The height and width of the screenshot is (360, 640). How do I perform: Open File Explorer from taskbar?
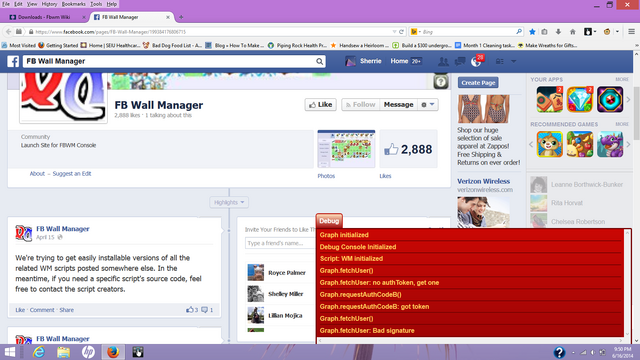point(63,352)
